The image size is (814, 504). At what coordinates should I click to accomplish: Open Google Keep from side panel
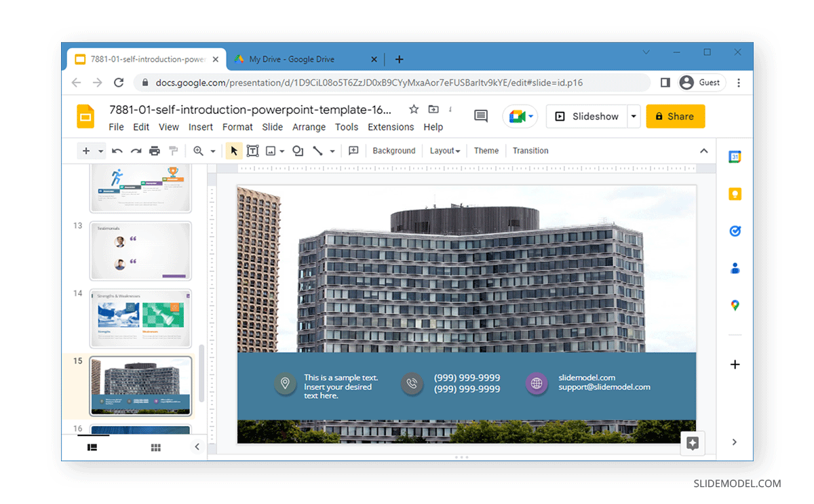coord(735,194)
